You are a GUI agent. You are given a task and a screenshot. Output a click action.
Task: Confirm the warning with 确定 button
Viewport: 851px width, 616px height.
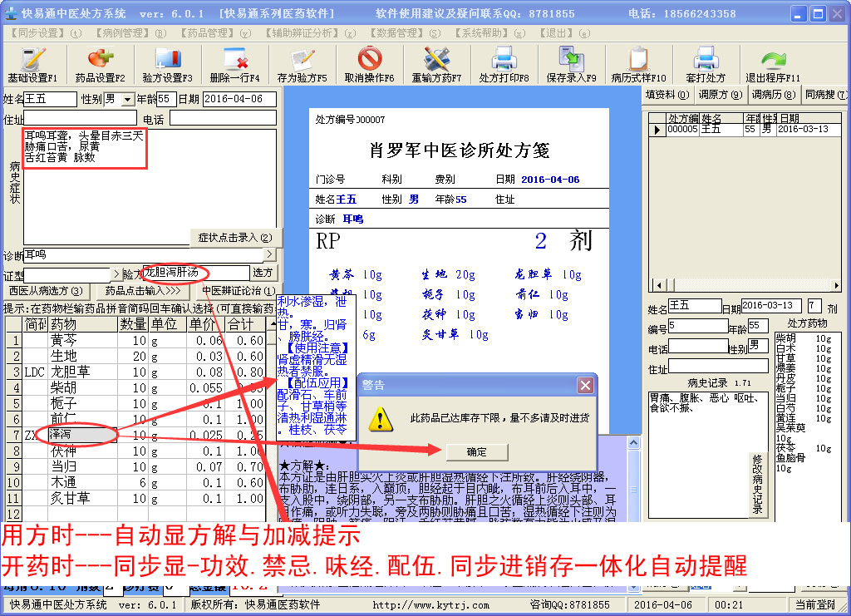coord(477,451)
